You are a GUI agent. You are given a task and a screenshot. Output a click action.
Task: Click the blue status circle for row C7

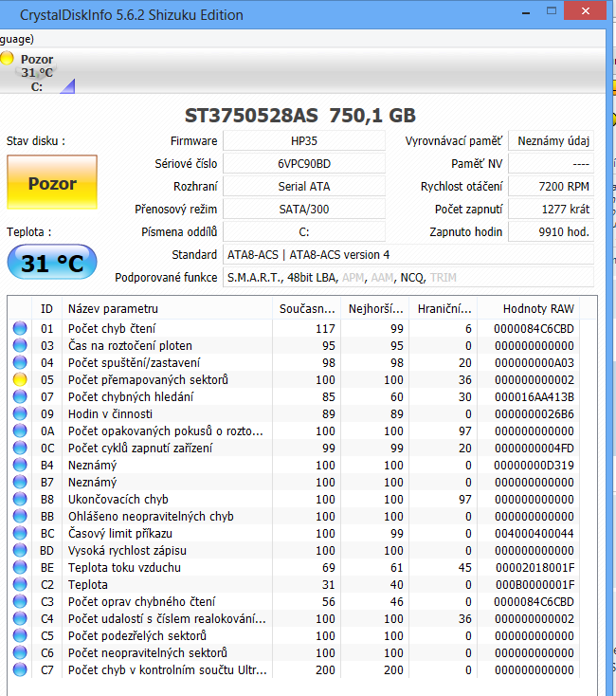[20, 670]
